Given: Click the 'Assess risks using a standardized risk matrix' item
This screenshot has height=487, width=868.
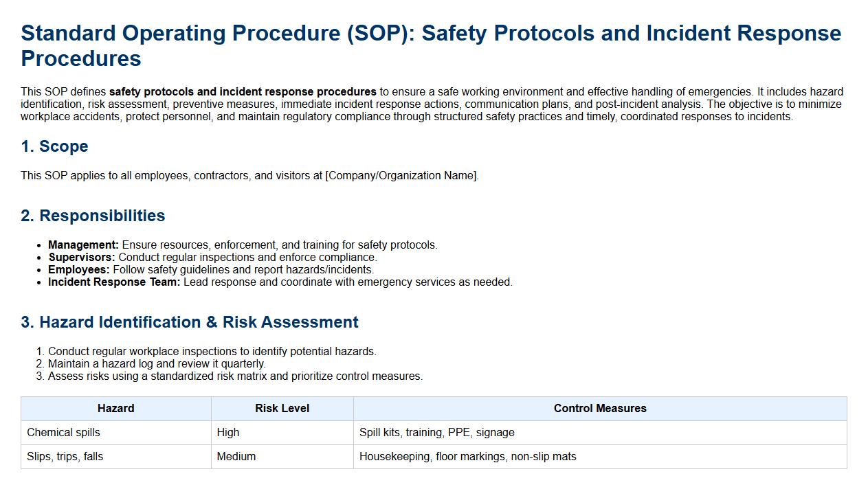Looking at the screenshot, I should point(235,376).
